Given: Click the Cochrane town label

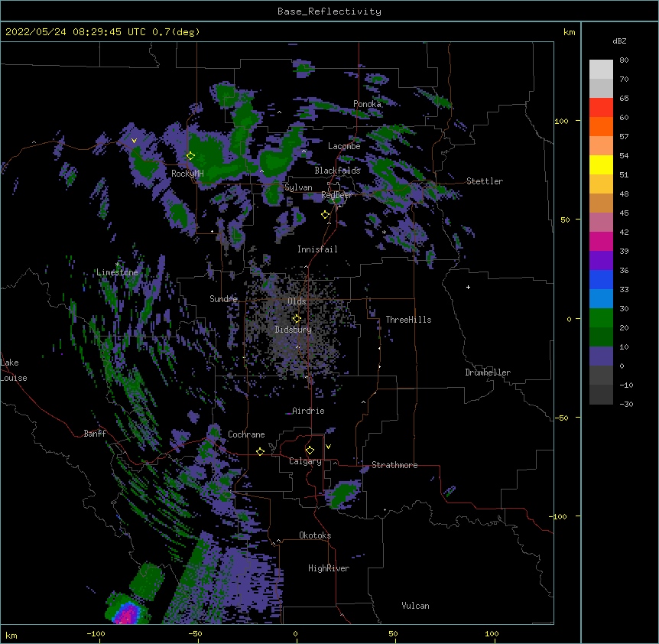Looking at the screenshot, I should pos(246,434).
